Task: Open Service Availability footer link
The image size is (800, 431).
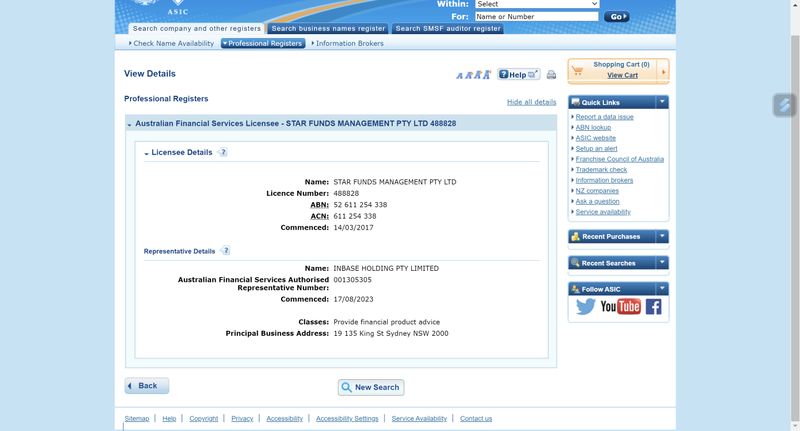Action: click(419, 418)
